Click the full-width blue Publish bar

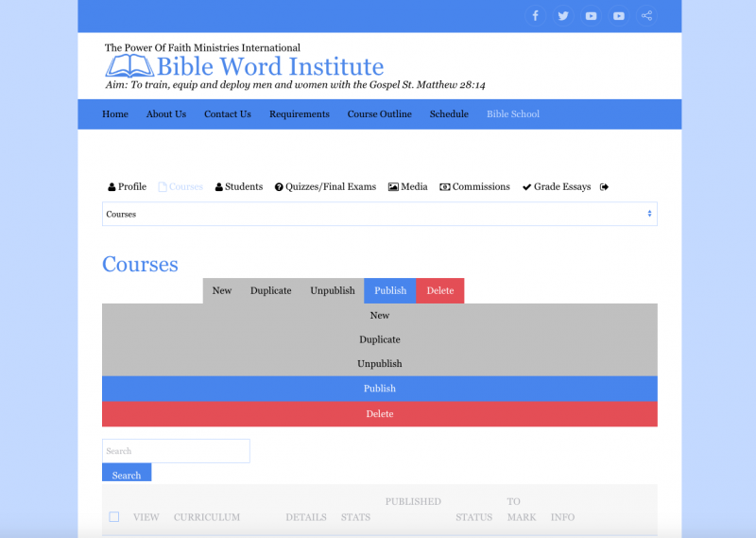click(380, 389)
